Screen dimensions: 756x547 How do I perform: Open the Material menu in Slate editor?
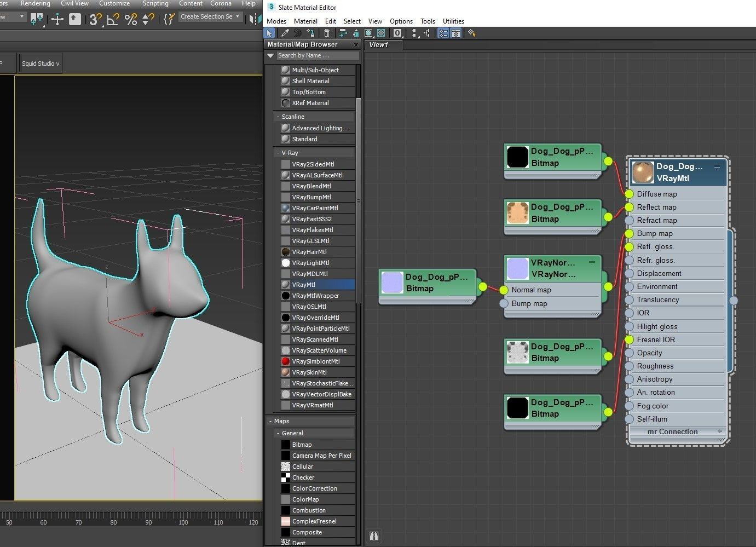coord(305,21)
